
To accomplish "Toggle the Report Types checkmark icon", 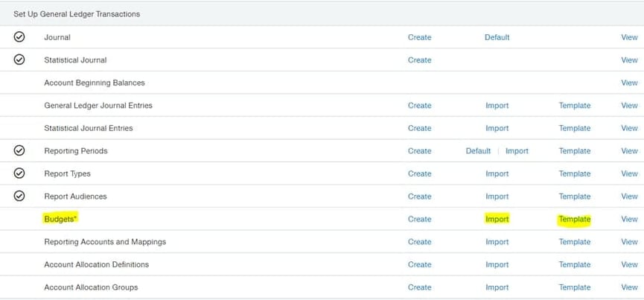I will tap(19, 173).
